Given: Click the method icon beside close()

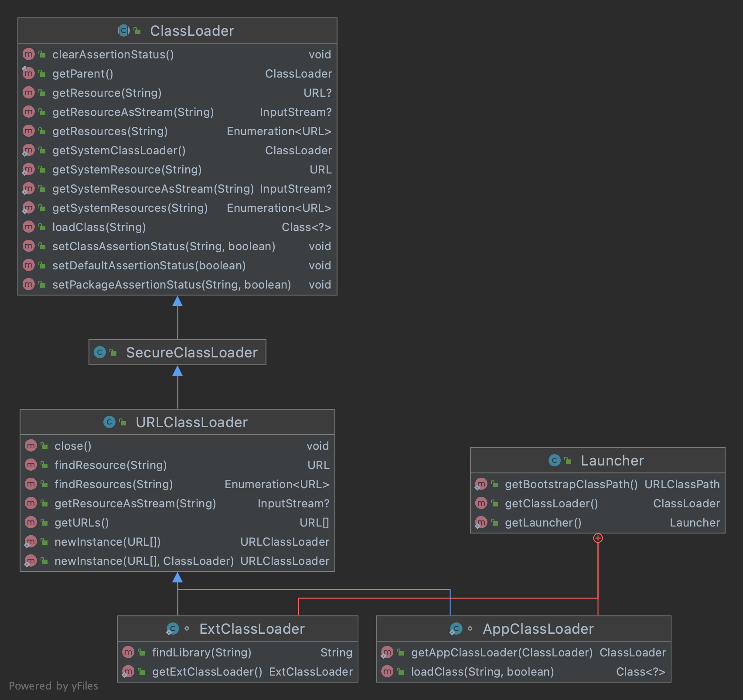Looking at the screenshot, I should [x=31, y=446].
